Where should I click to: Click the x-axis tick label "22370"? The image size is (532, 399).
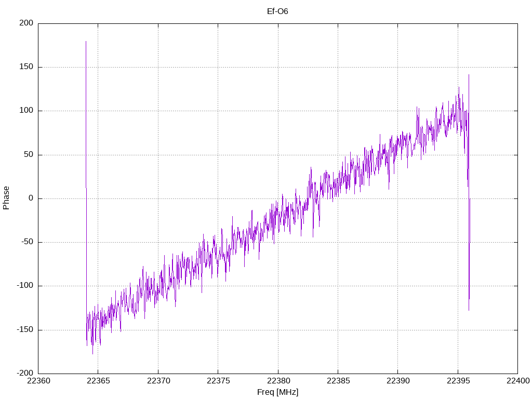pos(158,381)
